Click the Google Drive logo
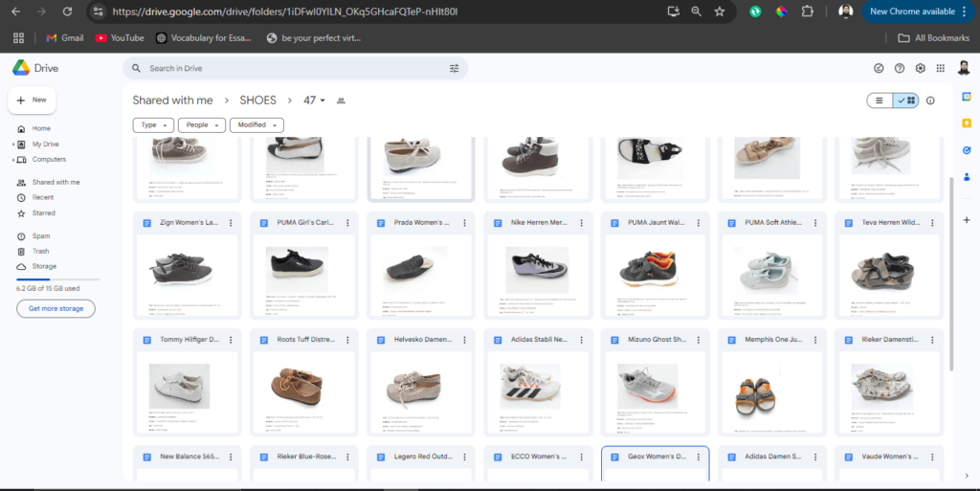The height and width of the screenshot is (491, 980). (21, 68)
